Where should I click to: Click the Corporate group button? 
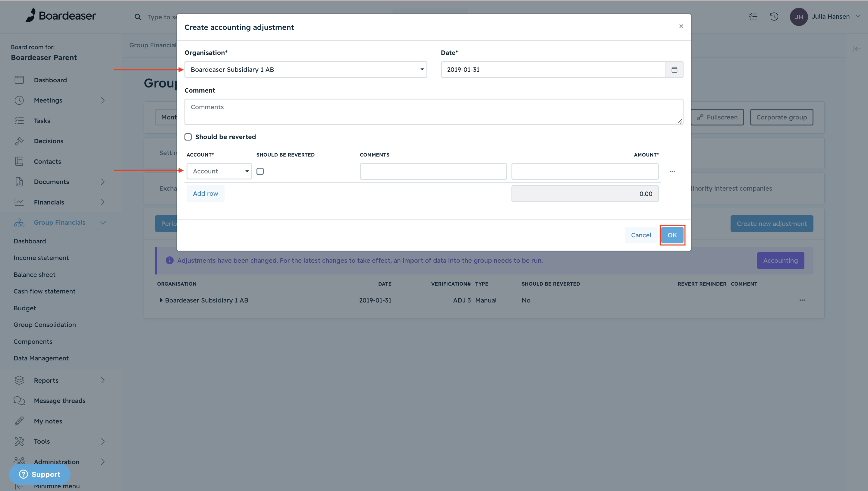(x=782, y=117)
